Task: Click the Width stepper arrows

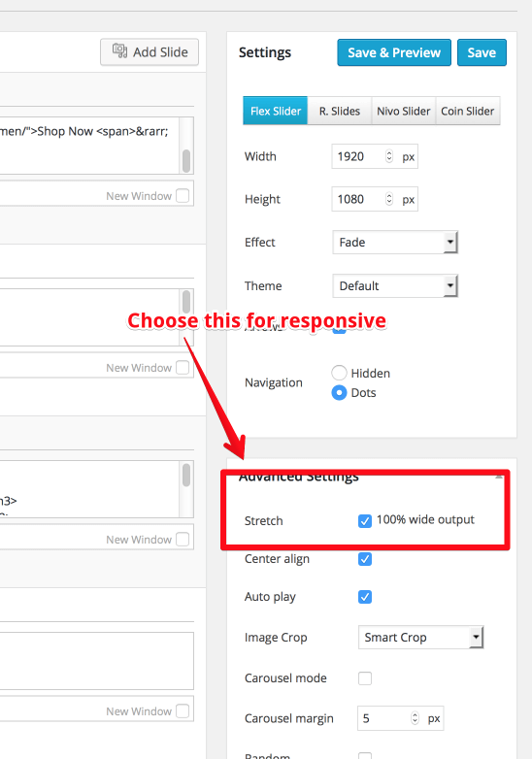Action: 389,156
